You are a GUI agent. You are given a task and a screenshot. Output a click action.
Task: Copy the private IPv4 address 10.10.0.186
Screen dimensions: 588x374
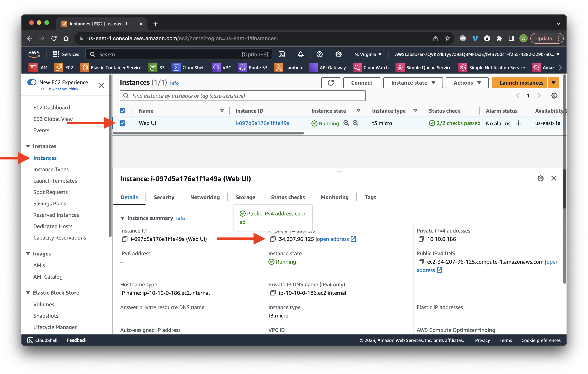click(x=421, y=239)
